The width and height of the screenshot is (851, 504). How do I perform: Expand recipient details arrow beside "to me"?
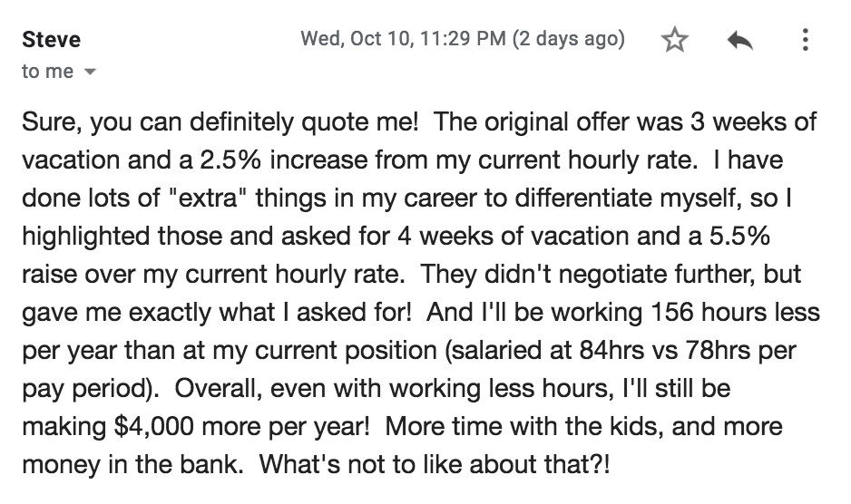point(88,73)
